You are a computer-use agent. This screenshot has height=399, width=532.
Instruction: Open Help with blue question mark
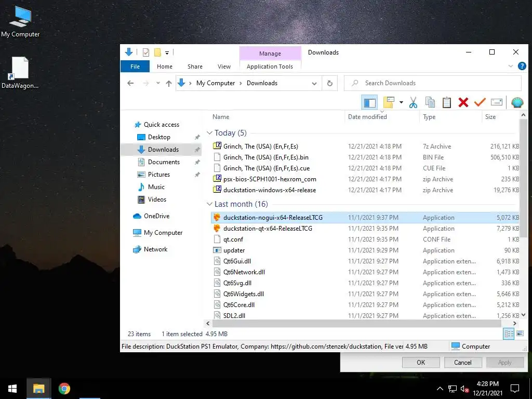522,66
